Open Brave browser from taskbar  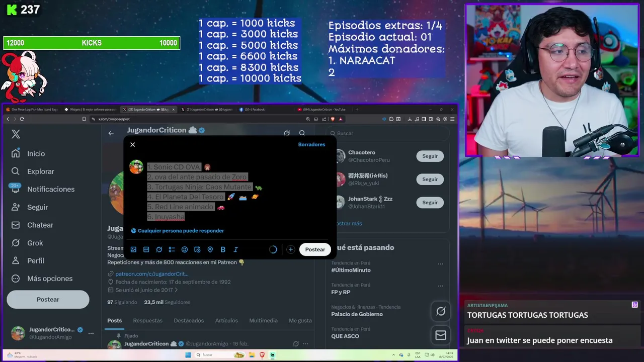click(262, 355)
